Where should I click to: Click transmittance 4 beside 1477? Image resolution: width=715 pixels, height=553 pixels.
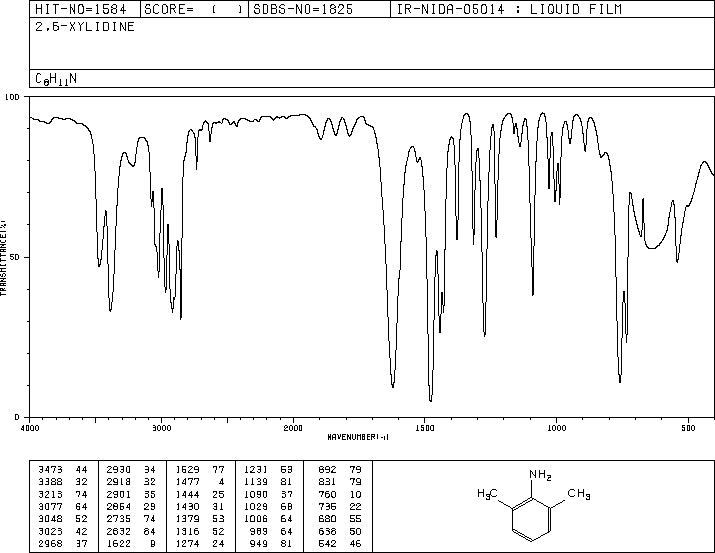(x=221, y=482)
